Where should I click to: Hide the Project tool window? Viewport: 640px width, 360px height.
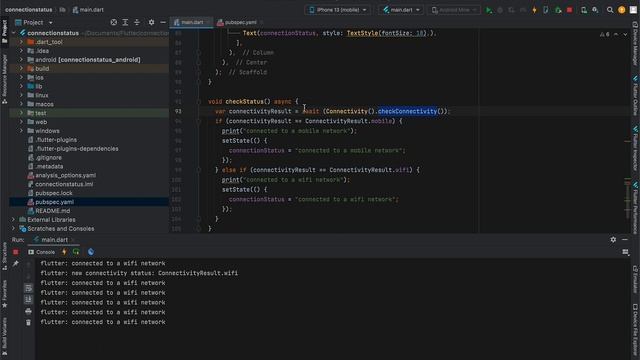(163, 22)
